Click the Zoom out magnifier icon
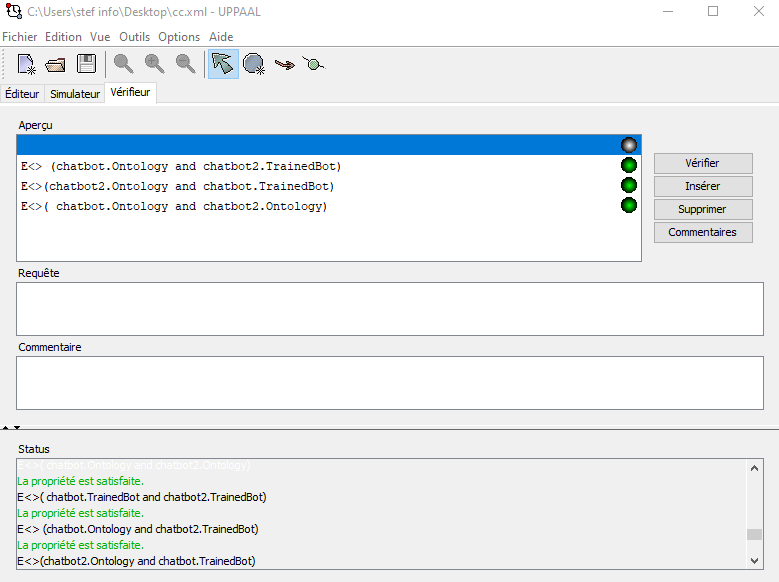 185,64
